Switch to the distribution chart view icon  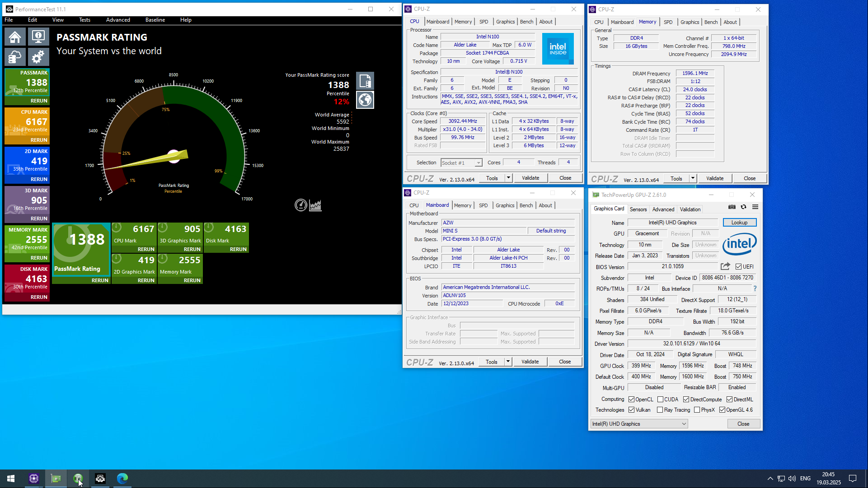click(x=315, y=205)
